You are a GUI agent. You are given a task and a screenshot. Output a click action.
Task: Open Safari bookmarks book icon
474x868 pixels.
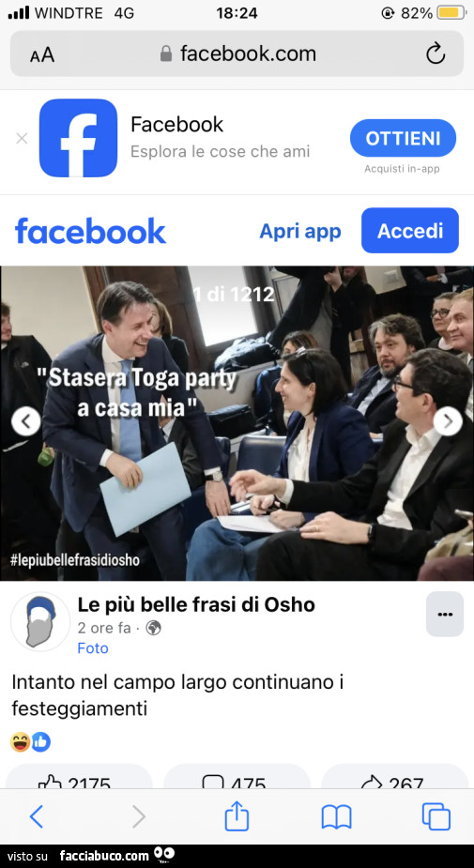click(x=337, y=817)
